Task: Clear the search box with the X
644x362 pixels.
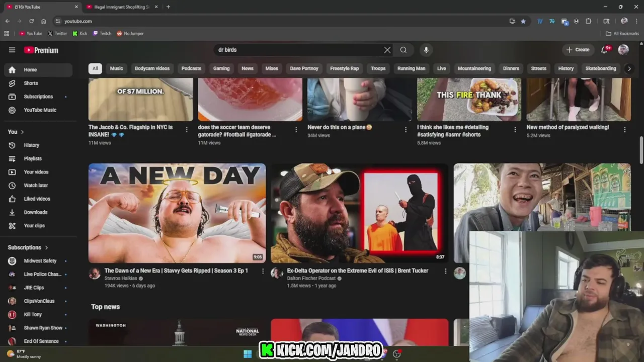Action: tap(387, 50)
